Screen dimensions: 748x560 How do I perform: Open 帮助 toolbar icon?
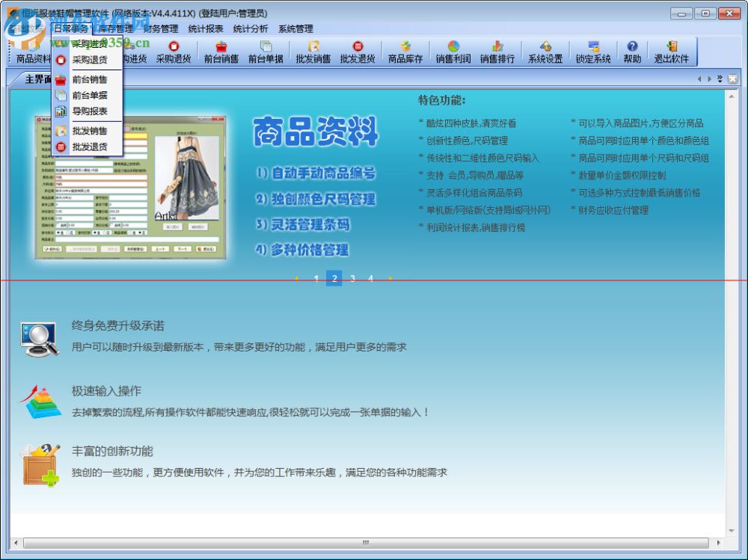632,52
